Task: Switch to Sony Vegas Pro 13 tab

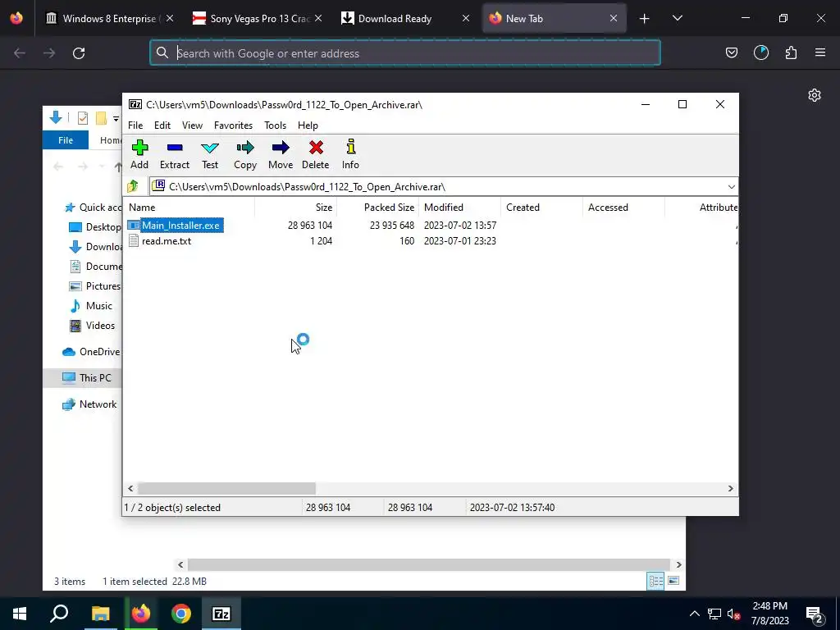Action: [x=257, y=19]
